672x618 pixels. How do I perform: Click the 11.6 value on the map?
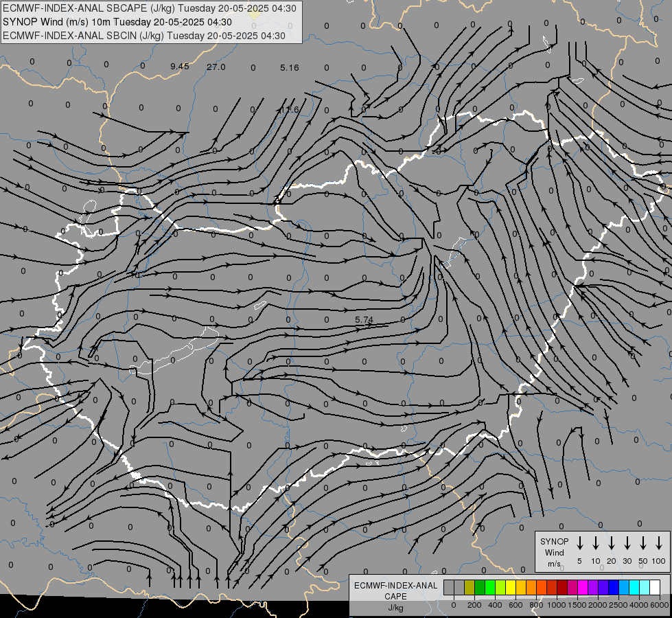(289, 109)
